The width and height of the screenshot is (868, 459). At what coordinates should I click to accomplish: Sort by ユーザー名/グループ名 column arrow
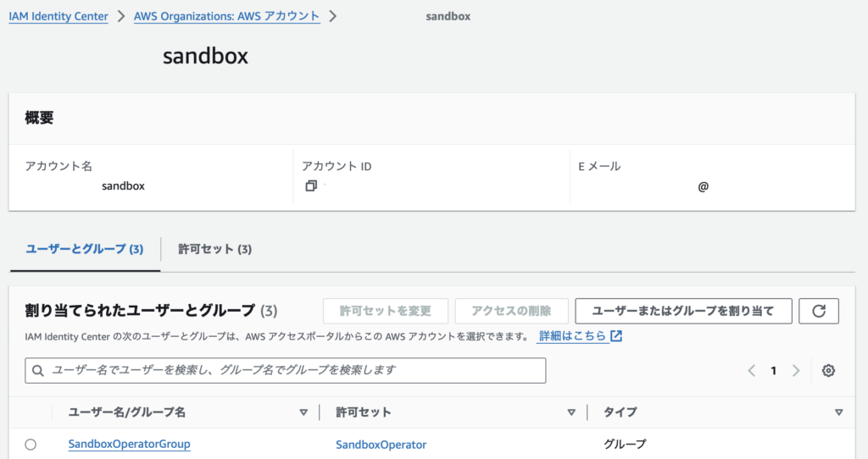pyautogui.click(x=303, y=412)
